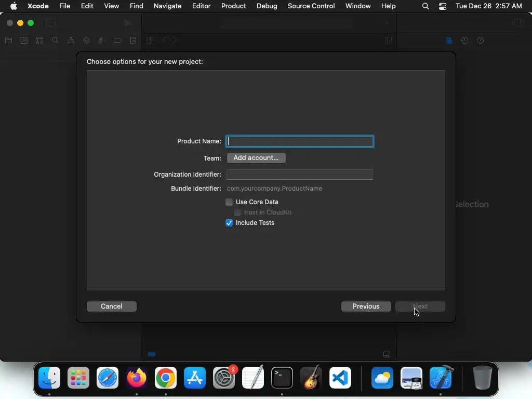Screen dimensions: 532x399
Task: Uncheck the Include Tests checkbox
Action: coord(229,223)
